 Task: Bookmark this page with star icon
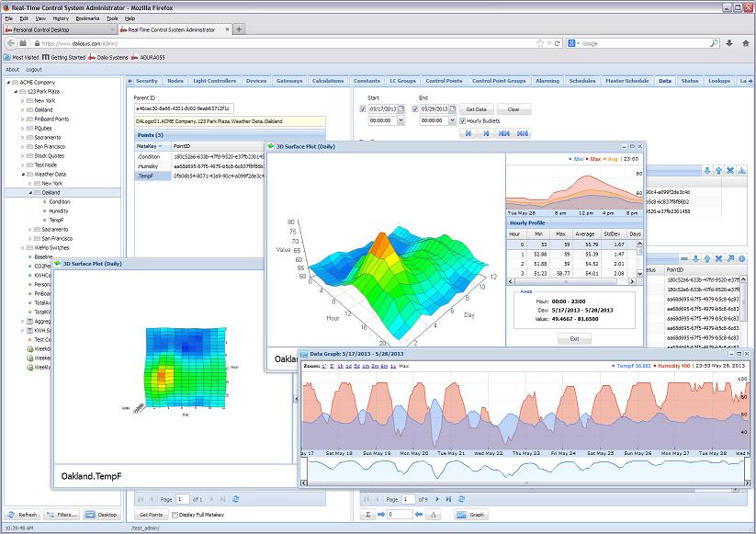tap(540, 43)
